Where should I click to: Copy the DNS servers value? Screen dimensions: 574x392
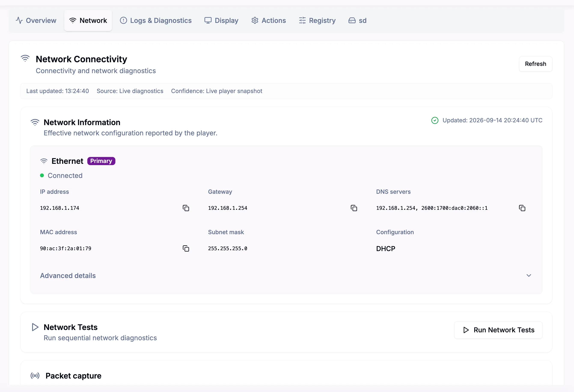522,208
